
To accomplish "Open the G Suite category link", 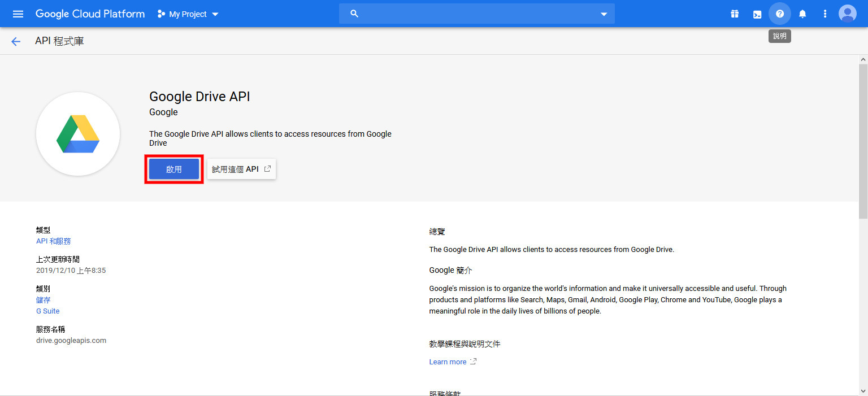I will pyautogui.click(x=47, y=311).
